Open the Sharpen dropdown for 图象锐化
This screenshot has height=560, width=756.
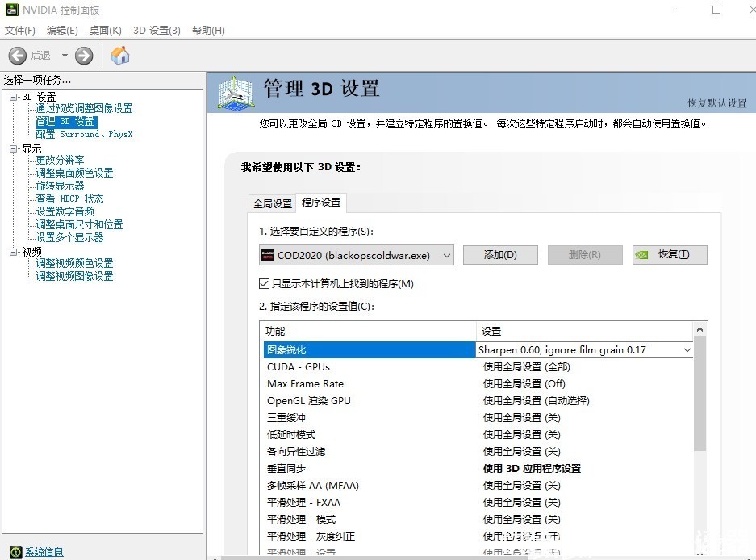[687, 349]
